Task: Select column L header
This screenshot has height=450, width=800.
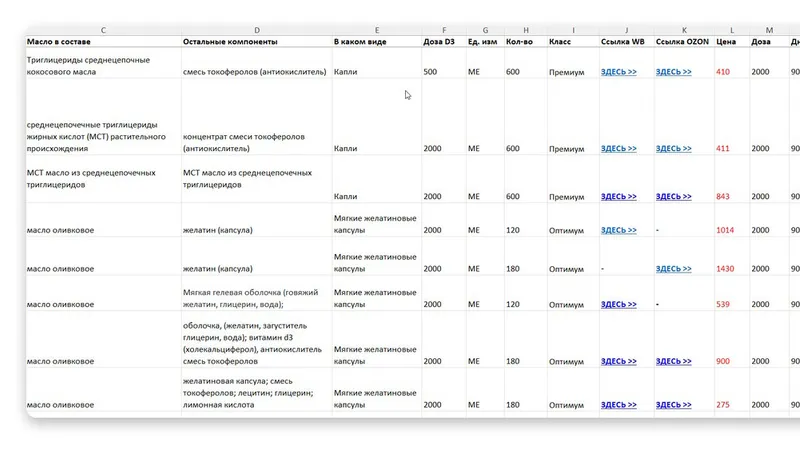Action: click(x=732, y=30)
